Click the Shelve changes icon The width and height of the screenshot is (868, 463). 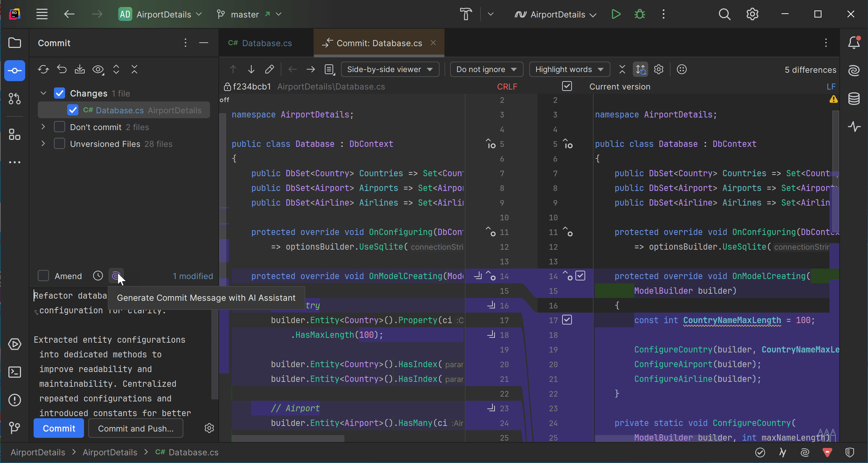coord(80,69)
